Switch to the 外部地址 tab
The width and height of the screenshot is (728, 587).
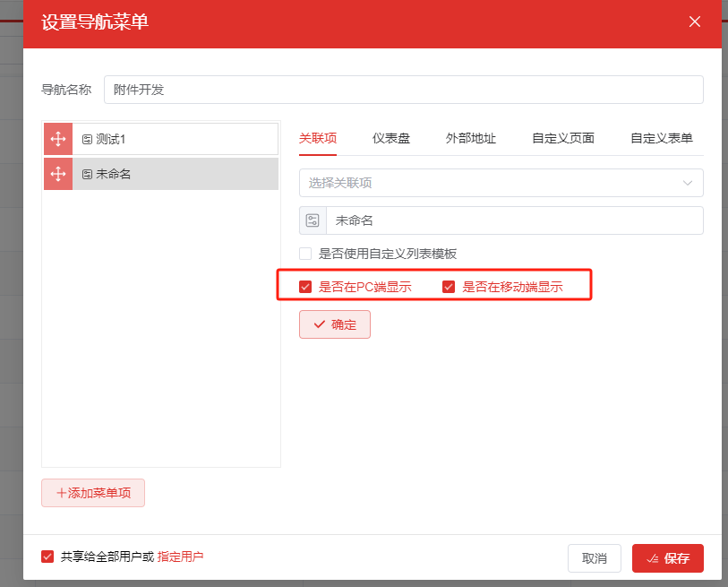tap(471, 138)
